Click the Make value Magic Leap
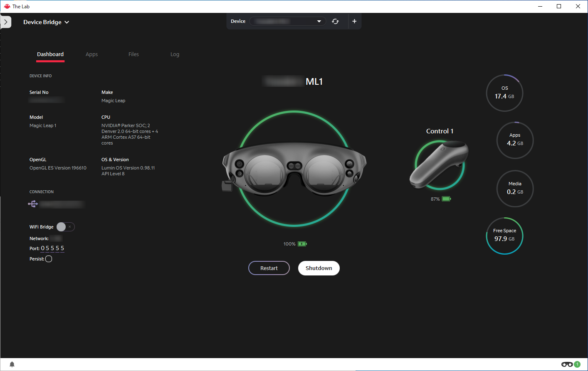588x371 pixels. click(x=113, y=101)
